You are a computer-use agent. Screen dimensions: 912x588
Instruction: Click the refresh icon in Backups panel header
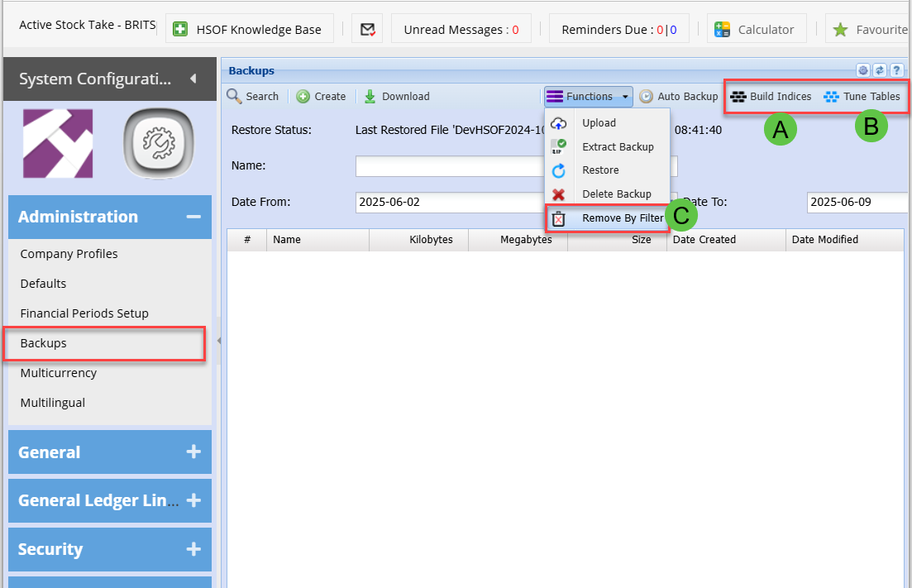click(880, 71)
